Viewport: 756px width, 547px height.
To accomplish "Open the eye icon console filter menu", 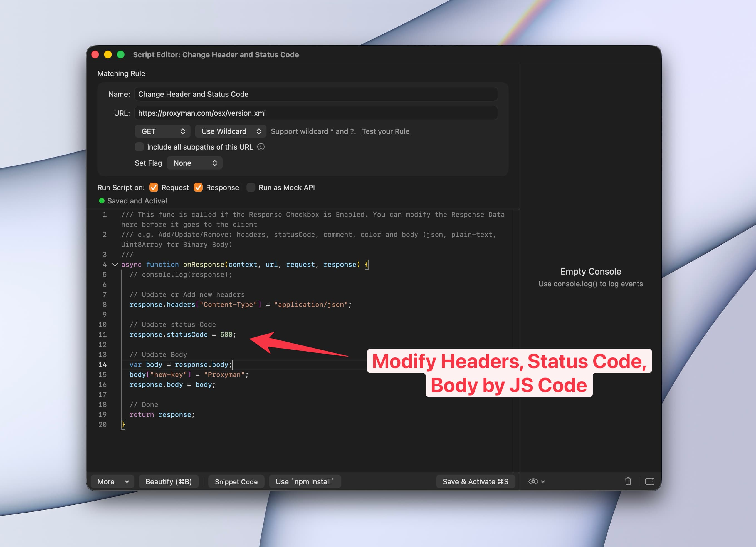I will point(536,481).
